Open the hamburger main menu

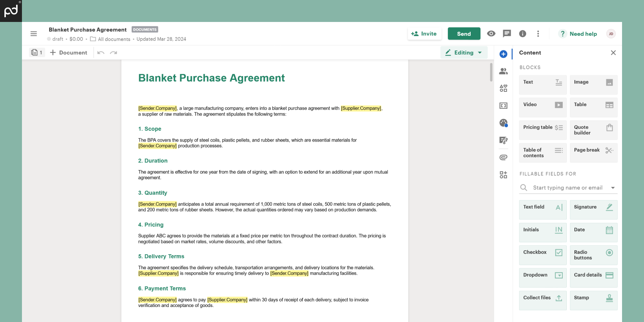(34, 34)
